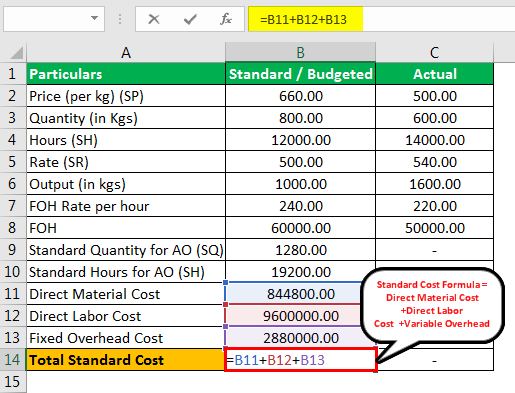Select the cell with value 660.00
This screenshot has width=515, height=393.
(300, 96)
